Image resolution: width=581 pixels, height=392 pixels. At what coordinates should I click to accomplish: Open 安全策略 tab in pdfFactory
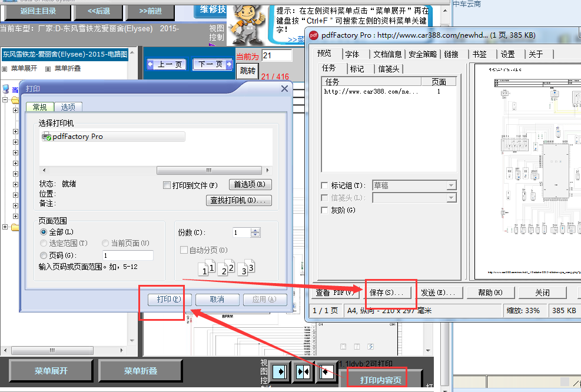click(423, 55)
